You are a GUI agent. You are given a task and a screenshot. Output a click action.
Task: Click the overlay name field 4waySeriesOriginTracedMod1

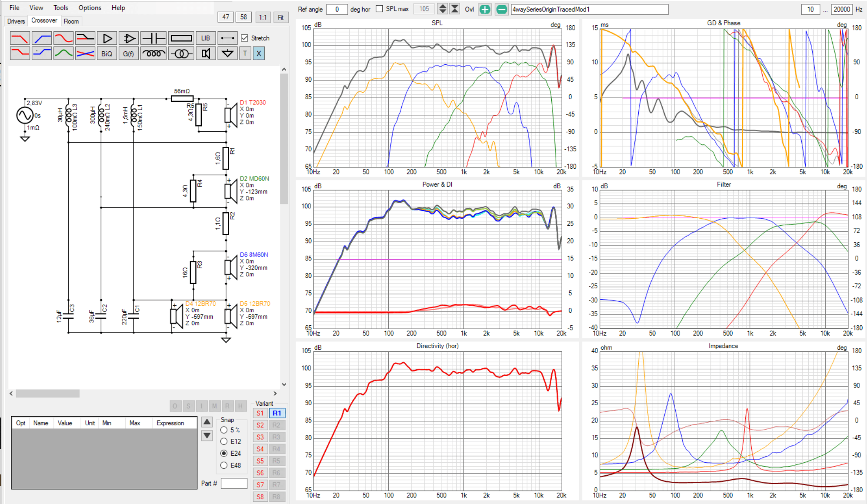[x=590, y=9]
